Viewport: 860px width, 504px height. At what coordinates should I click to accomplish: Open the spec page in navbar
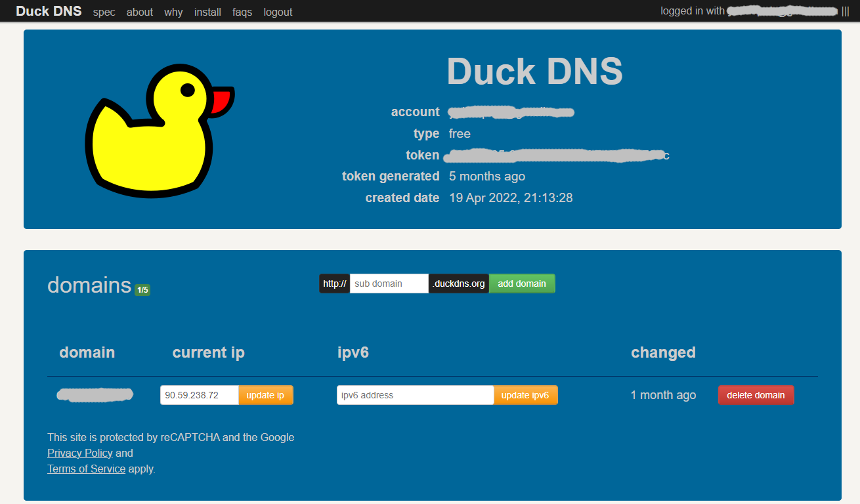point(104,12)
